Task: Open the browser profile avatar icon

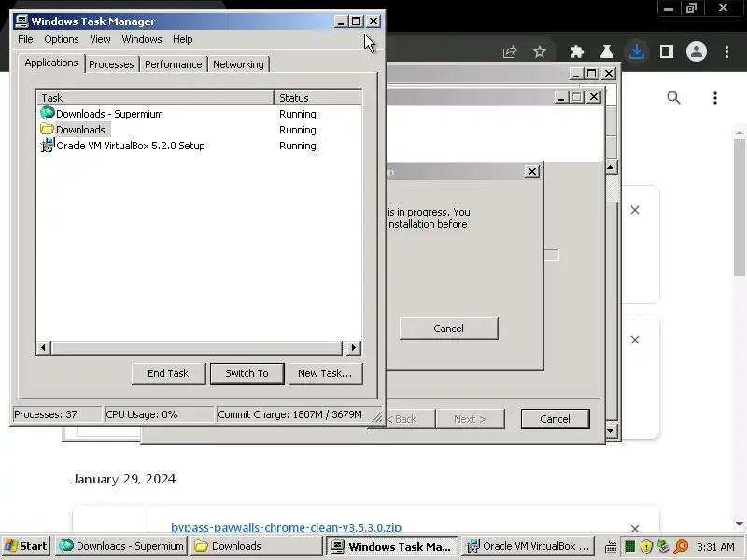Action: coord(696,51)
